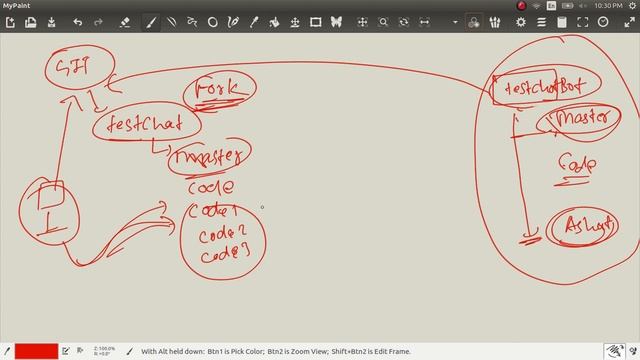
Task: Click the Z: 100.0% zoom readout
Action: [104, 349]
